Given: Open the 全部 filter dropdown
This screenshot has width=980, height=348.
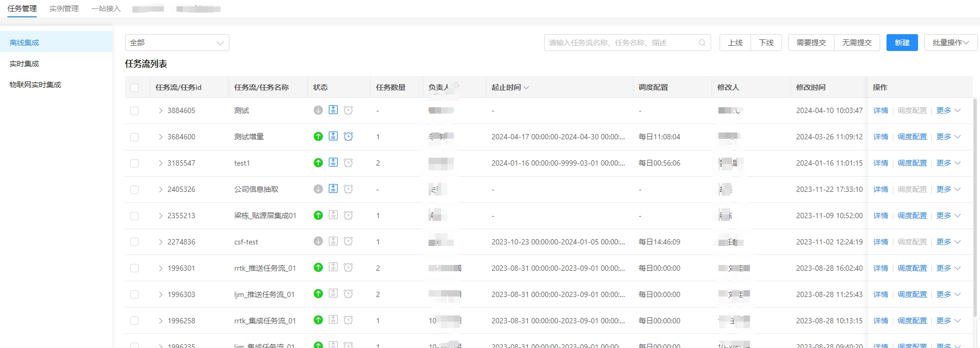Looking at the screenshot, I should click(x=177, y=43).
